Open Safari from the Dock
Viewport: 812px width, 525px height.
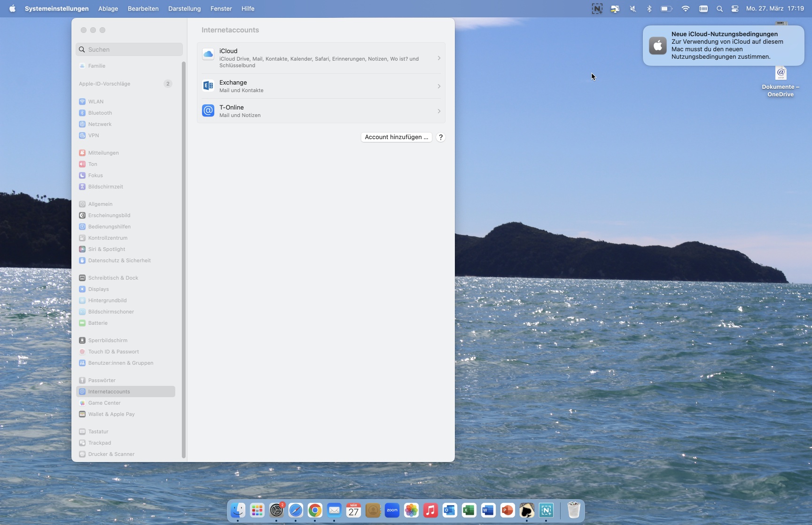[x=296, y=510]
